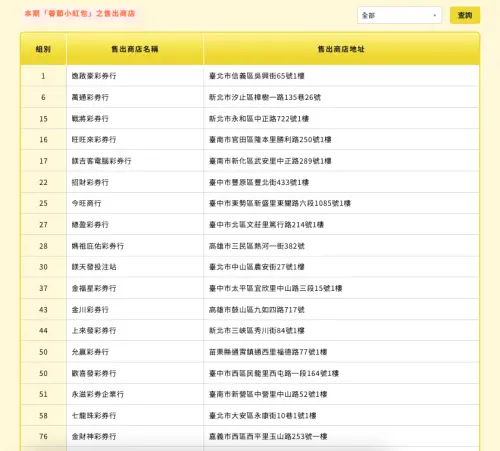Select store name 金財神彩券行
The width and height of the screenshot is (500, 451).
[94, 437]
